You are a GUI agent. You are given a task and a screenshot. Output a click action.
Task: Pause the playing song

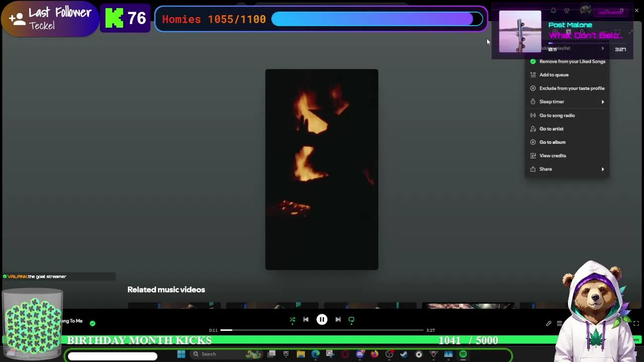pyautogui.click(x=322, y=320)
